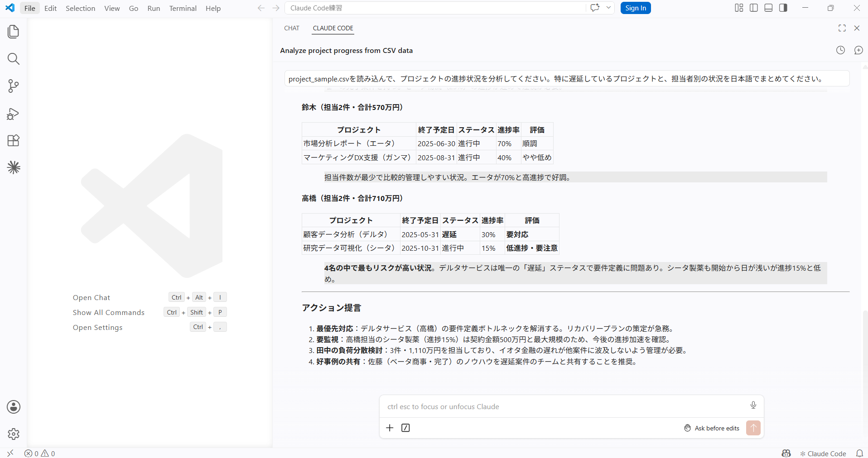Click title 'Analyze project progress from CSV data'
This screenshot has width=868, height=458.
347,51
